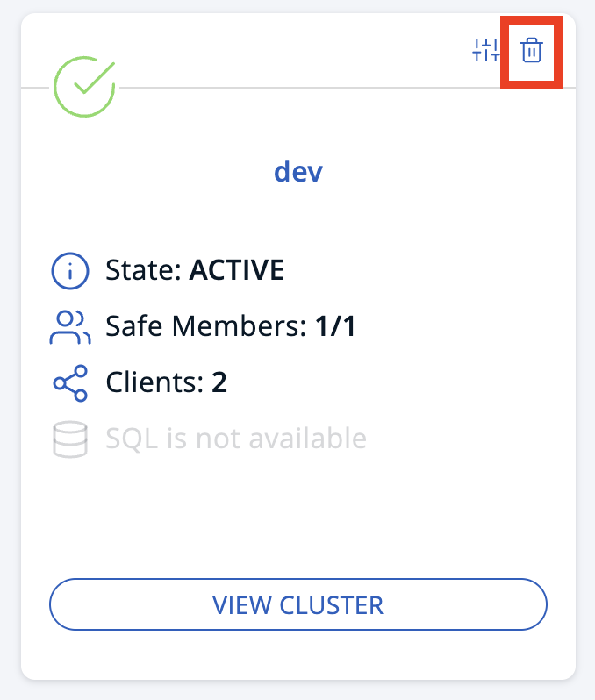The width and height of the screenshot is (595, 700).
Task: Select the bold ACTIVE state value
Action: tap(236, 270)
